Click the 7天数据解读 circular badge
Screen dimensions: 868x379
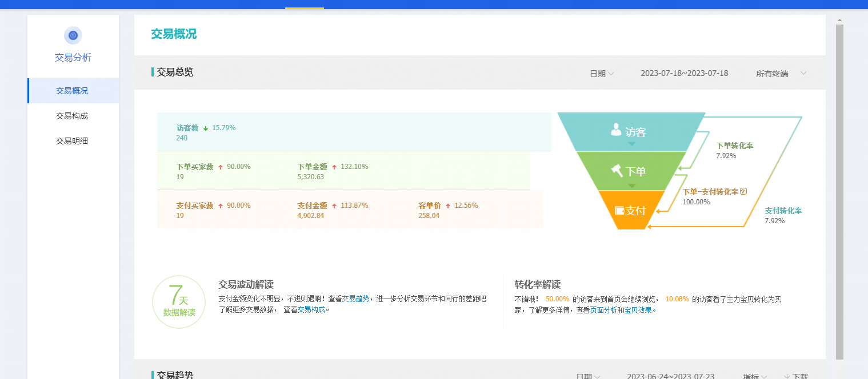pos(179,301)
